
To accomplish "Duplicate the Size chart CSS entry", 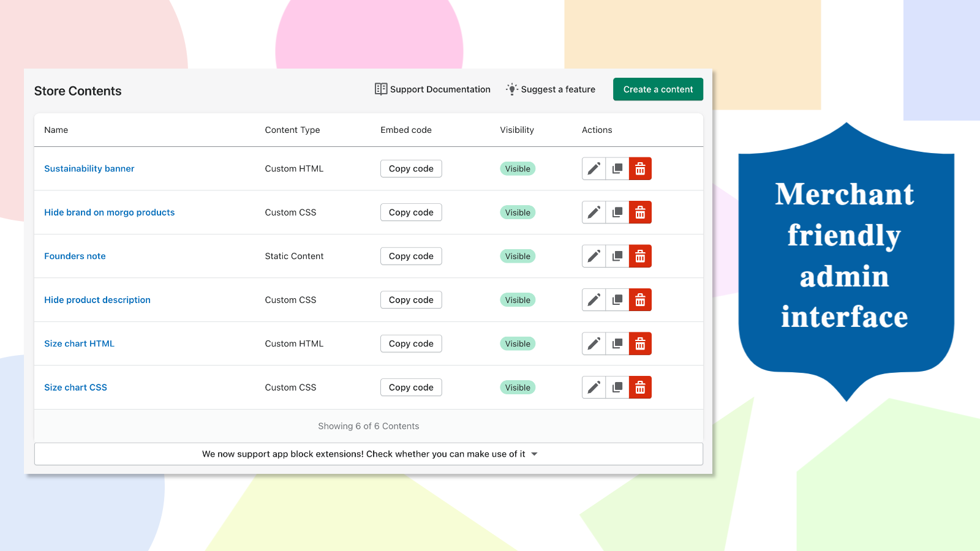I will pos(617,387).
